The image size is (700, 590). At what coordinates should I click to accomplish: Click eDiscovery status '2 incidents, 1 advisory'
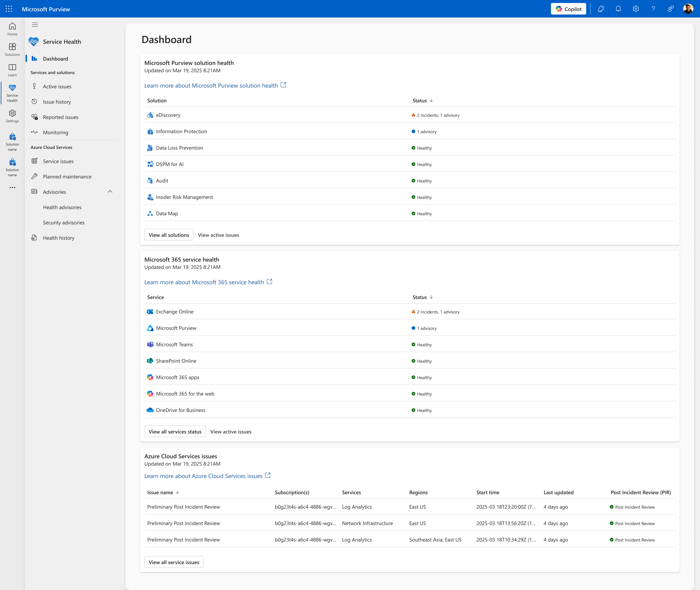(436, 115)
